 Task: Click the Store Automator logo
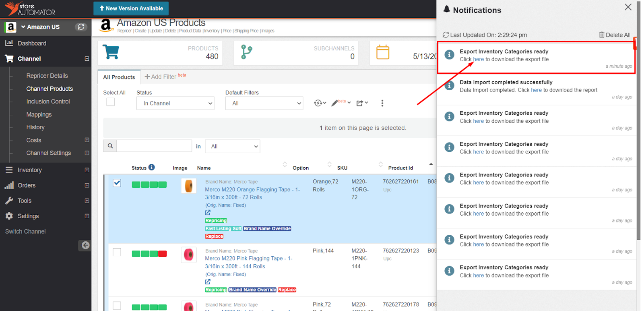point(29,8)
